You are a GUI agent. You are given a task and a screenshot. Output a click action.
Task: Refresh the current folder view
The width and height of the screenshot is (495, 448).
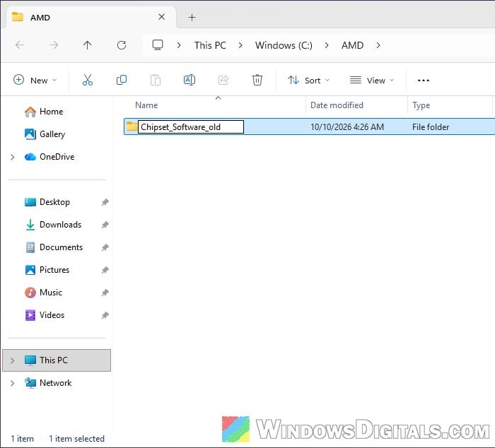[122, 45]
